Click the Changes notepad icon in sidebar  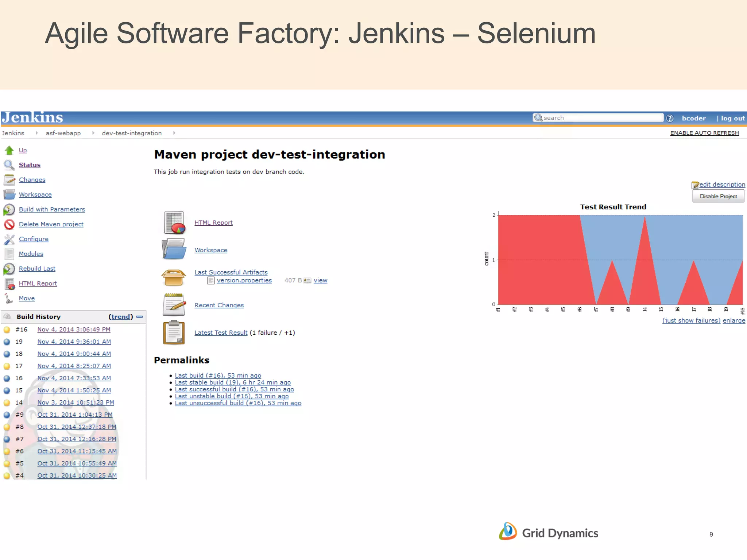pyautogui.click(x=9, y=180)
